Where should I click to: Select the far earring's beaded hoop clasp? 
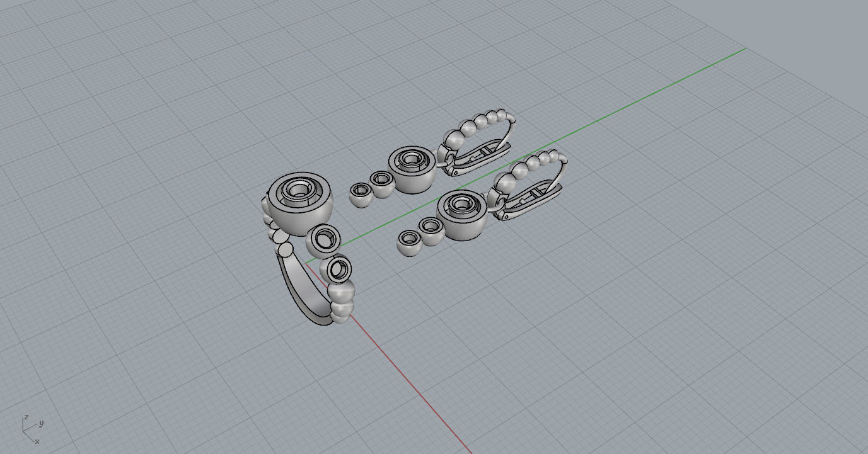click(477, 141)
